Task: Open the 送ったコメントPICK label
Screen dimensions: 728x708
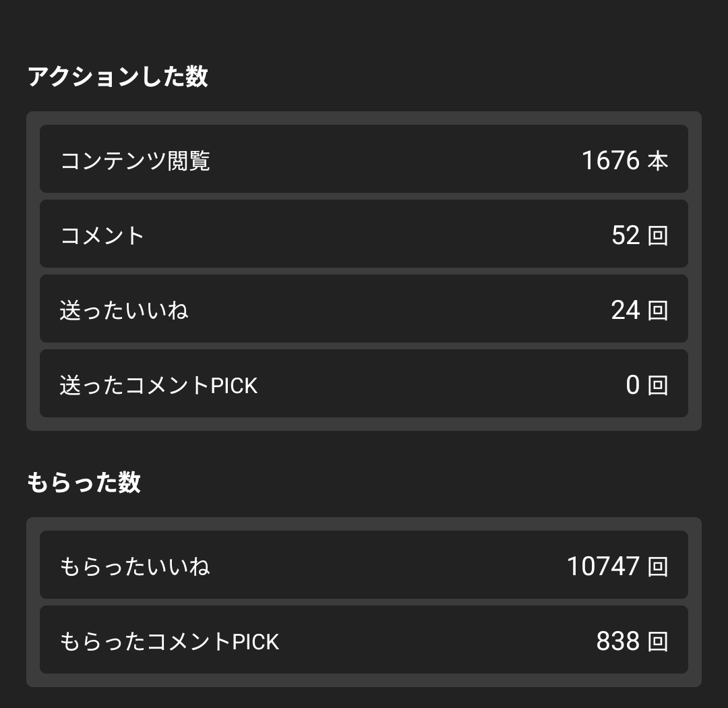Action: pos(158,385)
